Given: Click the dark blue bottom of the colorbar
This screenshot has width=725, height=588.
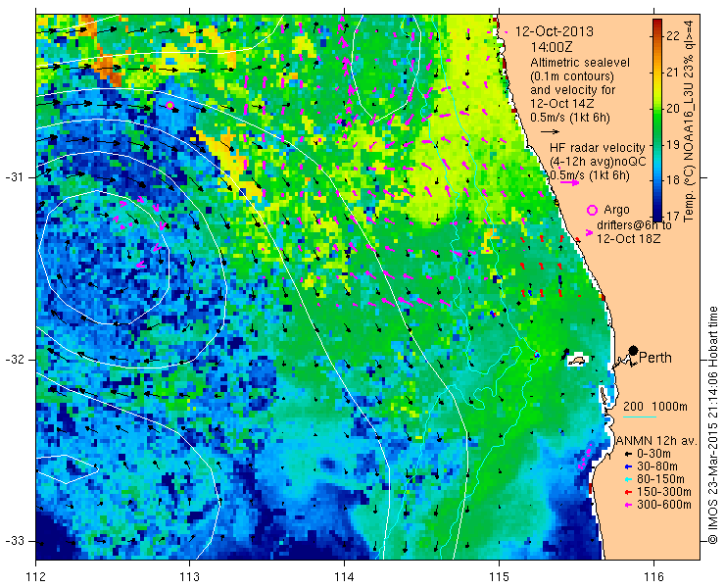Looking at the screenshot, I should pos(657,216).
